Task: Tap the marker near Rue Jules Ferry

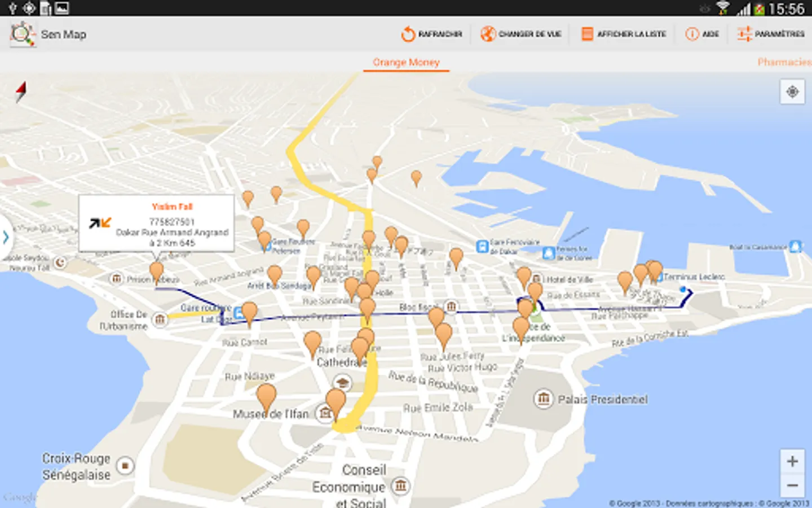Action: (444, 336)
